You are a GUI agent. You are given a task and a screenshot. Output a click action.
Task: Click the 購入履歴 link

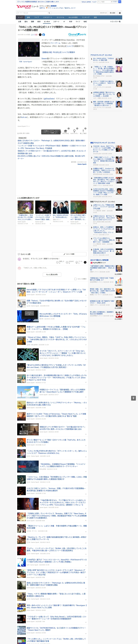[x=112, y=13]
